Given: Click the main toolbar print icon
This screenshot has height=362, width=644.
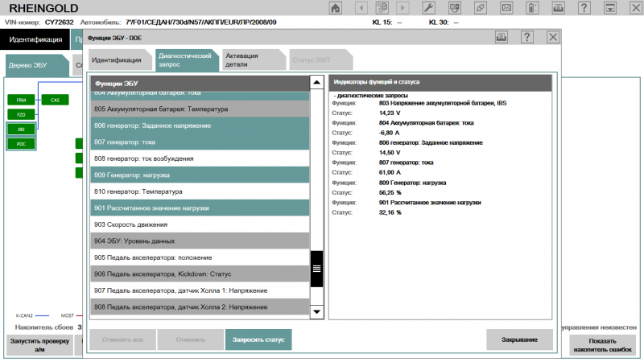Looking at the screenshot, I should coord(558,8).
